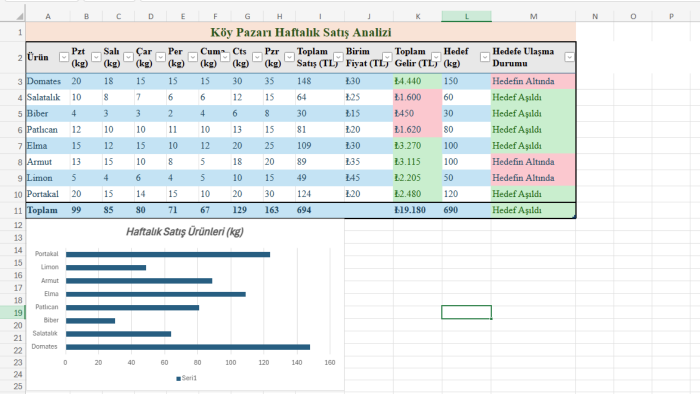Viewport: 700px width, 394px height.
Task: Click Hedef Aşıldı status in Toplam row
Action: (x=533, y=210)
